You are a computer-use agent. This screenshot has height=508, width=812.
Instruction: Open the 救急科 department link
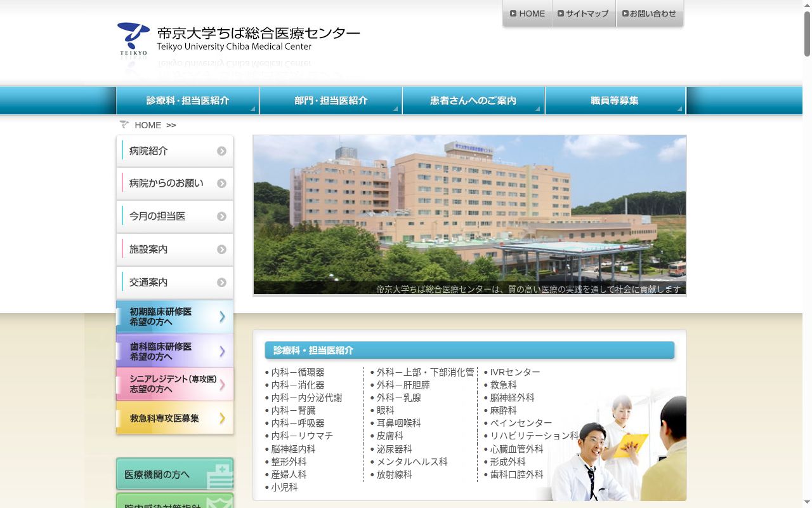coord(503,385)
